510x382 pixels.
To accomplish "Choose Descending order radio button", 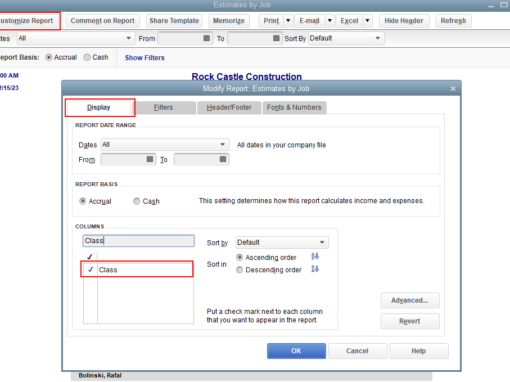I will (239, 270).
